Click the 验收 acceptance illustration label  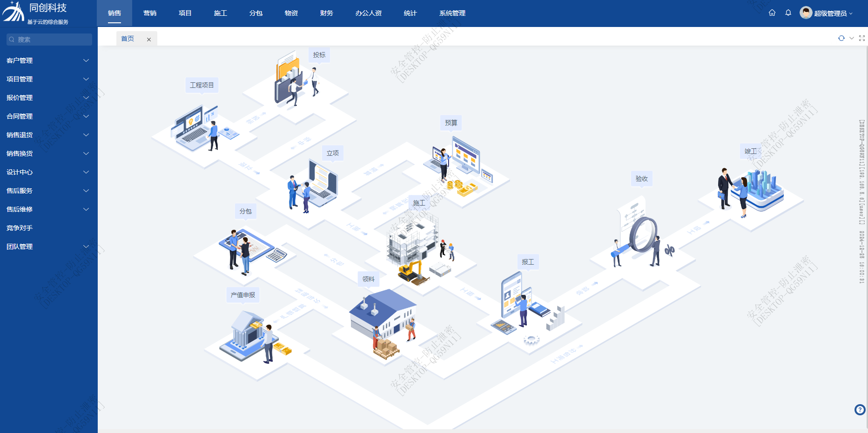642,179
